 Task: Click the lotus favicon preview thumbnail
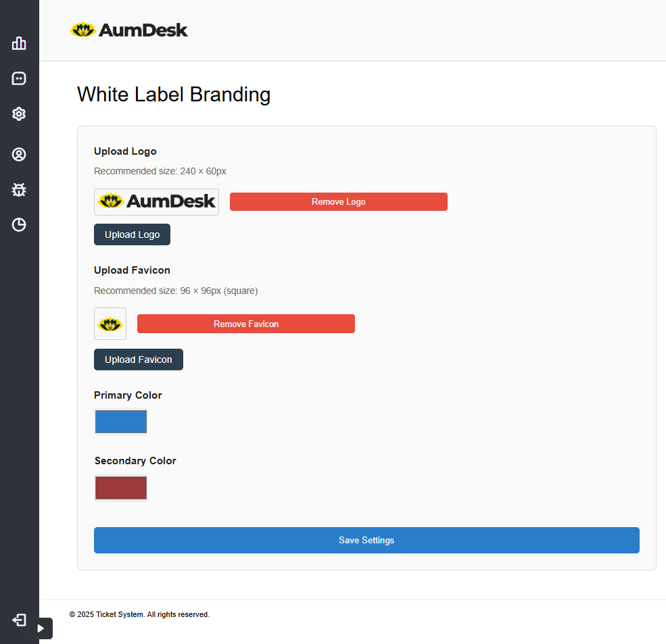(110, 324)
